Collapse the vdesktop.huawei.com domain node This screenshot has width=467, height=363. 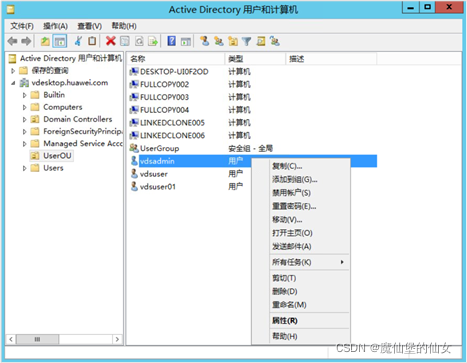point(13,83)
